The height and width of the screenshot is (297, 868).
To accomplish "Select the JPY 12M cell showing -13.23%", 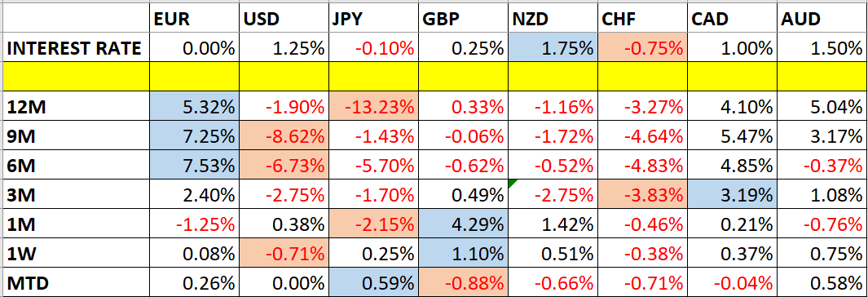I will click(x=373, y=106).
